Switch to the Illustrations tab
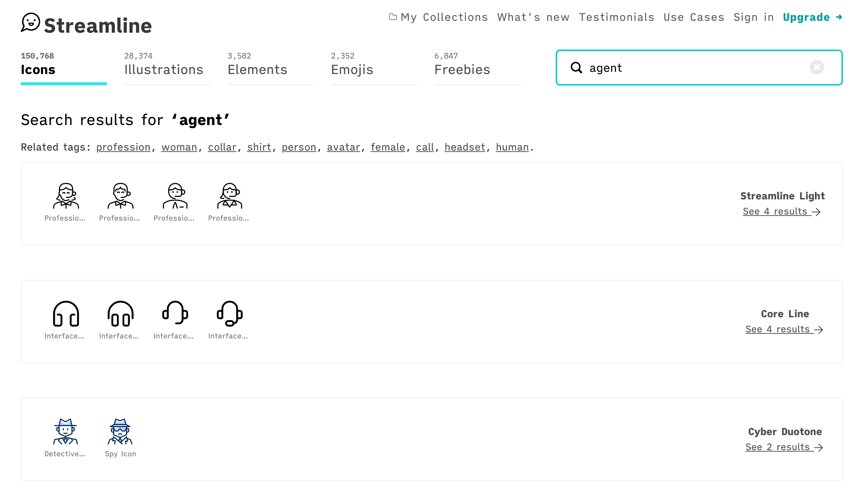Image resolution: width=868 pixels, height=503 pixels. tap(164, 69)
